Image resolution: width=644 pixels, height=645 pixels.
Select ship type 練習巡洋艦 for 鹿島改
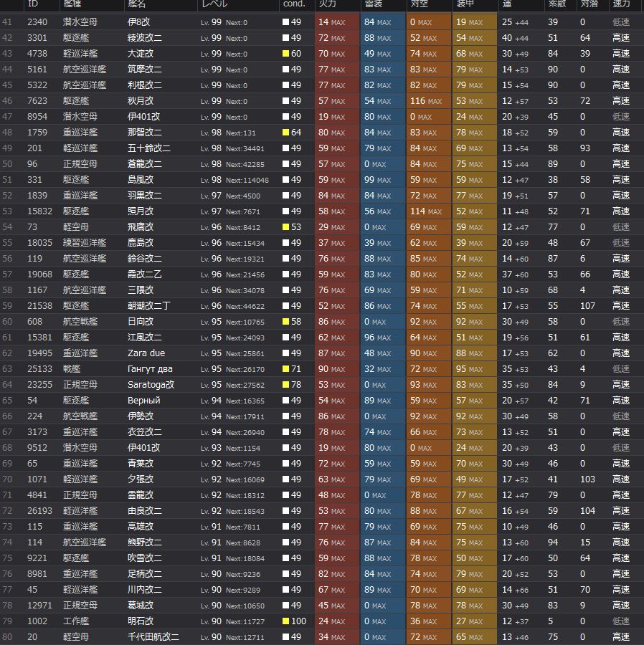click(85, 243)
